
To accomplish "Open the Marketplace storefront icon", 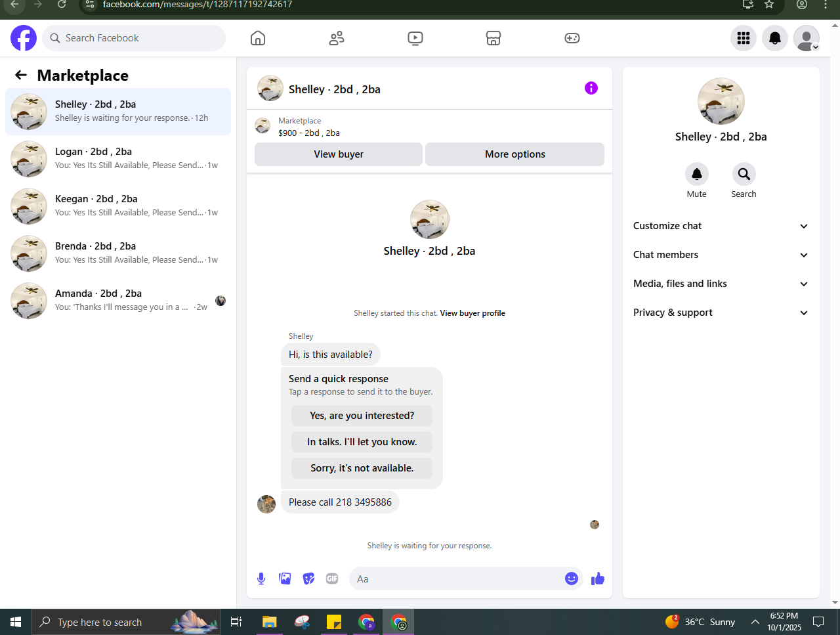I will [493, 38].
